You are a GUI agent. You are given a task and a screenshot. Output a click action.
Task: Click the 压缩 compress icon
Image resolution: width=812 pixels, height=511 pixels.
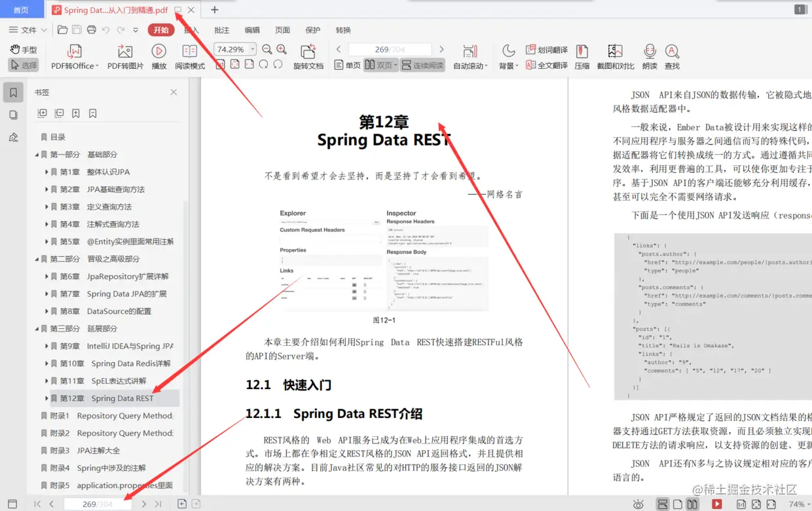(x=582, y=58)
